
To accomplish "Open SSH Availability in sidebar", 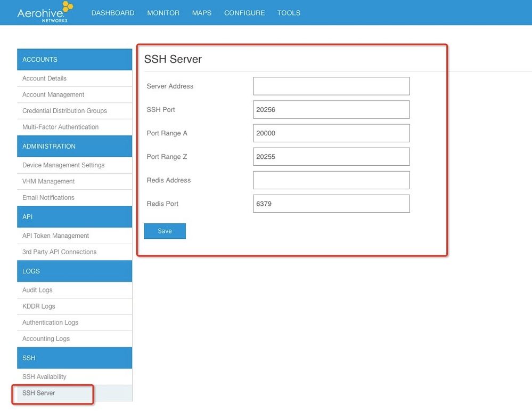I will coord(44,377).
